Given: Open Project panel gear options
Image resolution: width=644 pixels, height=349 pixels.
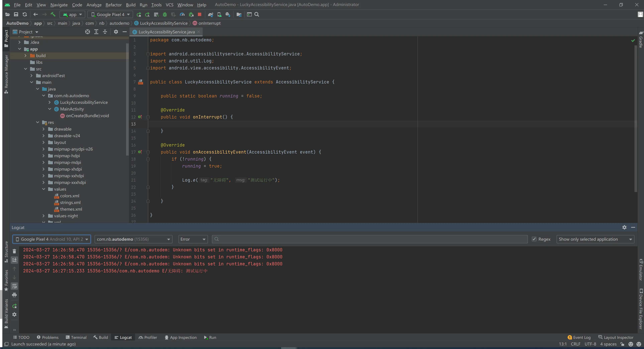Looking at the screenshot, I should click(116, 32).
